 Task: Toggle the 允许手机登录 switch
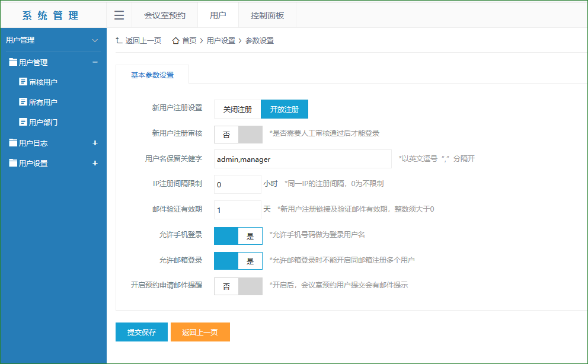coord(238,235)
